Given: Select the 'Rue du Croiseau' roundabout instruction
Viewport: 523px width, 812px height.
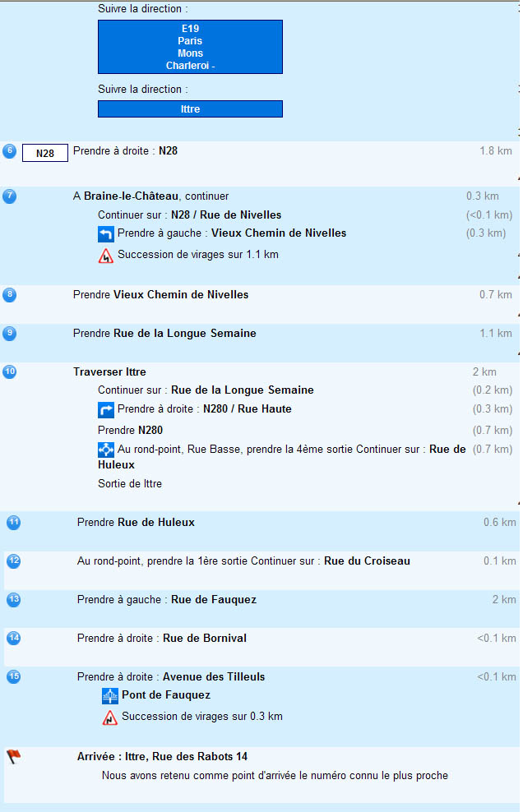Looking at the screenshot, I should tap(243, 561).
